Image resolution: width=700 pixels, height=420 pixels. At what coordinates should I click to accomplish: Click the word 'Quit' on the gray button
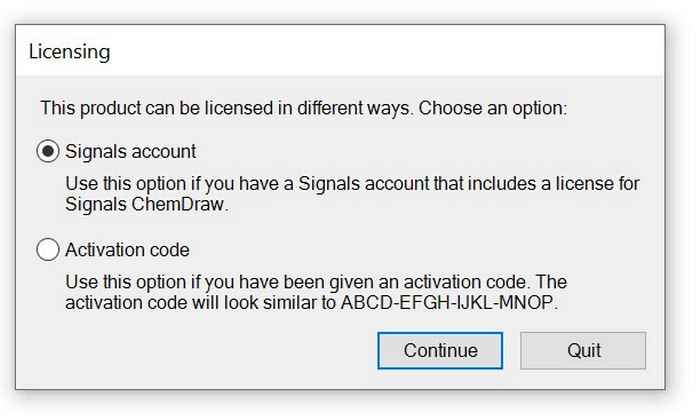click(583, 350)
